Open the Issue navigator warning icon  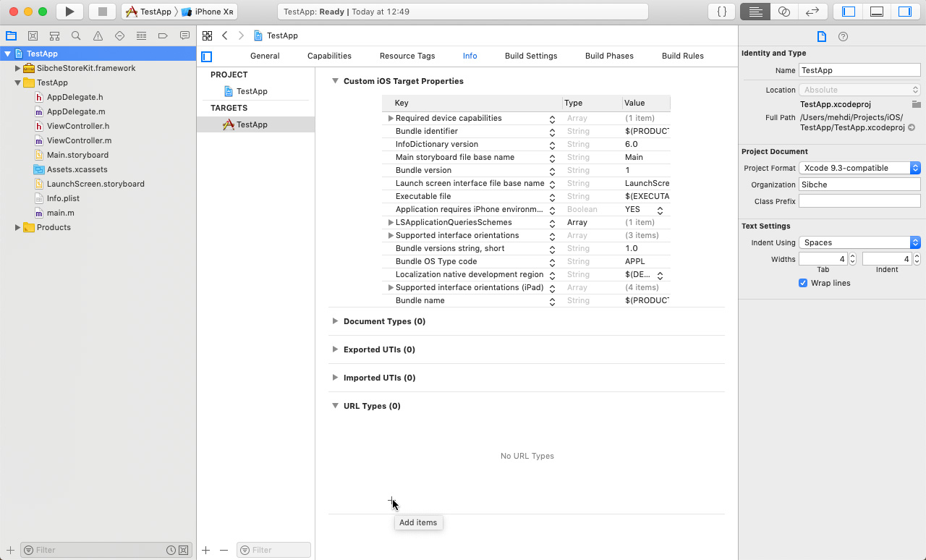pos(98,35)
